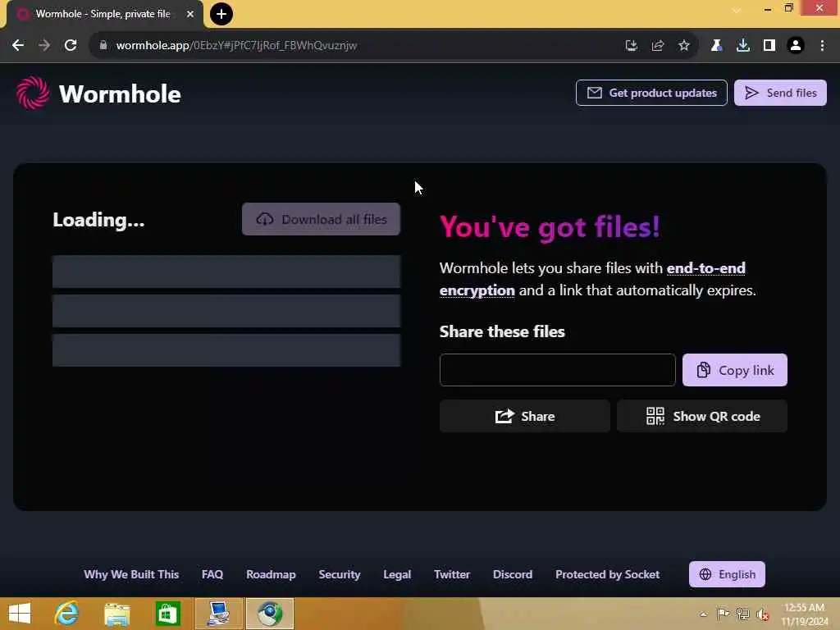Open the Discord footer link
This screenshot has width=840, height=630.
pyautogui.click(x=512, y=574)
